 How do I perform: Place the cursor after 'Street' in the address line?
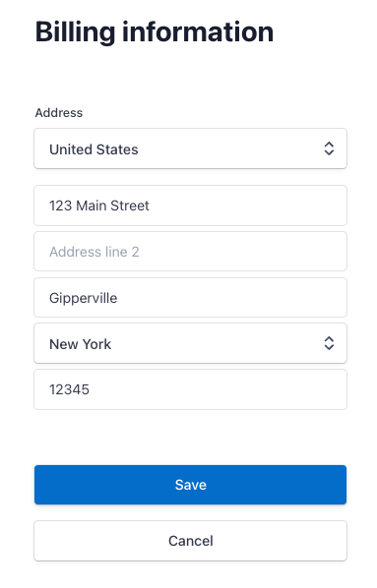tap(151, 206)
